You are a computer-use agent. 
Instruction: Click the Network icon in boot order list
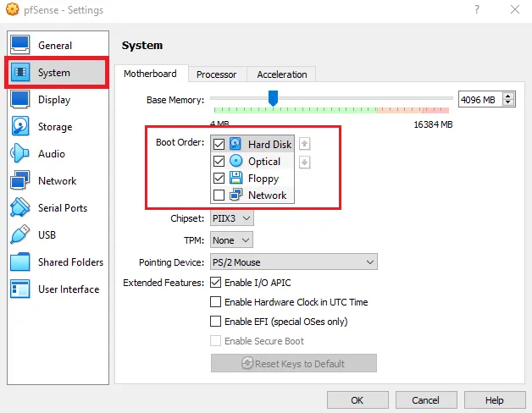(236, 195)
